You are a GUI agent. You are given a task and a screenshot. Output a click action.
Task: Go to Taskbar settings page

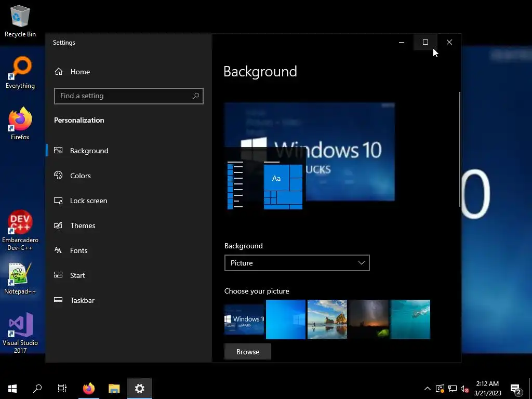(x=83, y=300)
